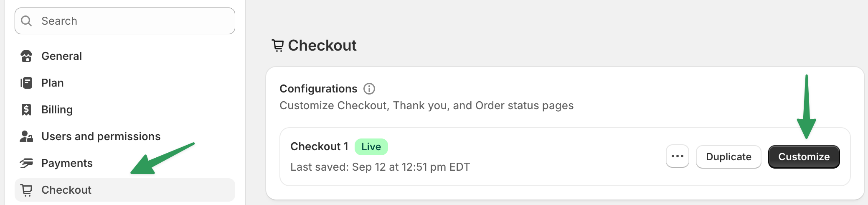Open the three-dot more actions menu
The width and height of the screenshot is (868, 205).
click(x=677, y=156)
